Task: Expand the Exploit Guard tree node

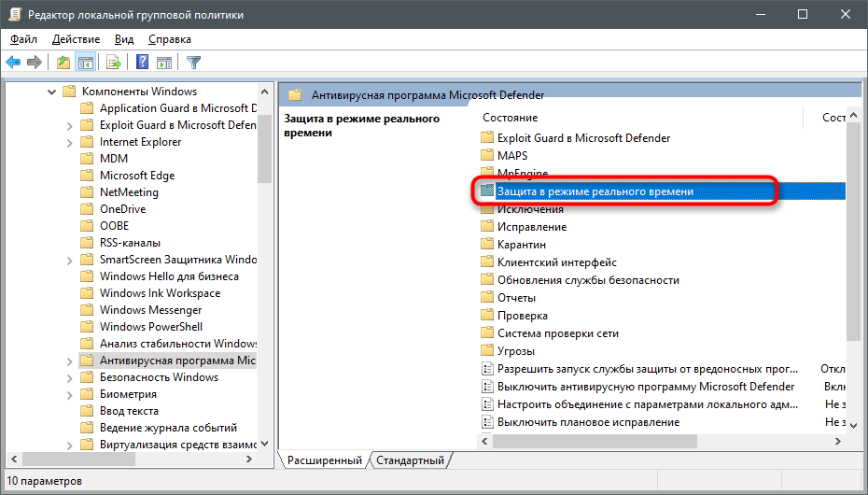Action: [x=69, y=126]
